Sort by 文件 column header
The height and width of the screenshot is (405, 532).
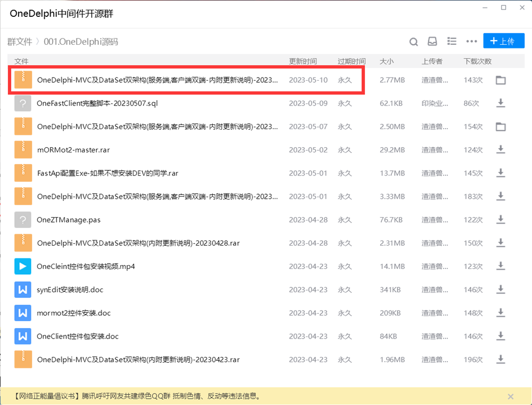point(21,61)
